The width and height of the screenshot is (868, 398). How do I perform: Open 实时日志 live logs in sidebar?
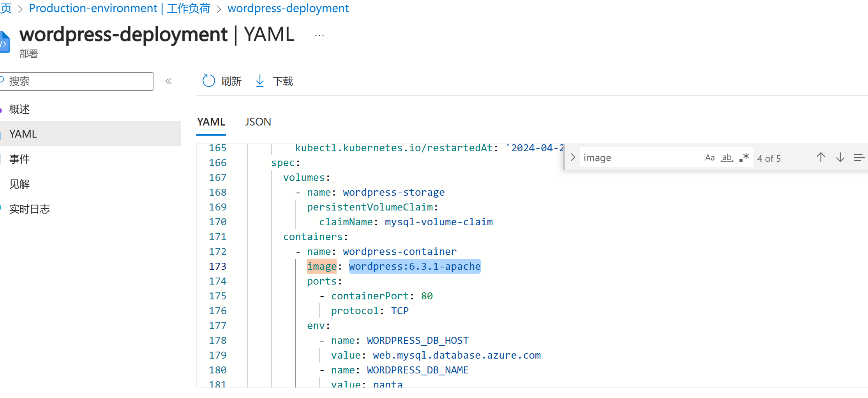[x=90, y=209]
